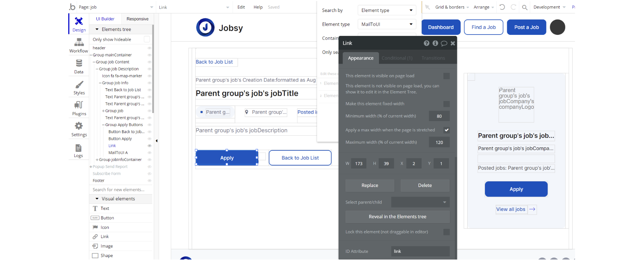The width and height of the screenshot is (644, 262).
Task: Open the Plugins icon
Action: [x=79, y=105]
